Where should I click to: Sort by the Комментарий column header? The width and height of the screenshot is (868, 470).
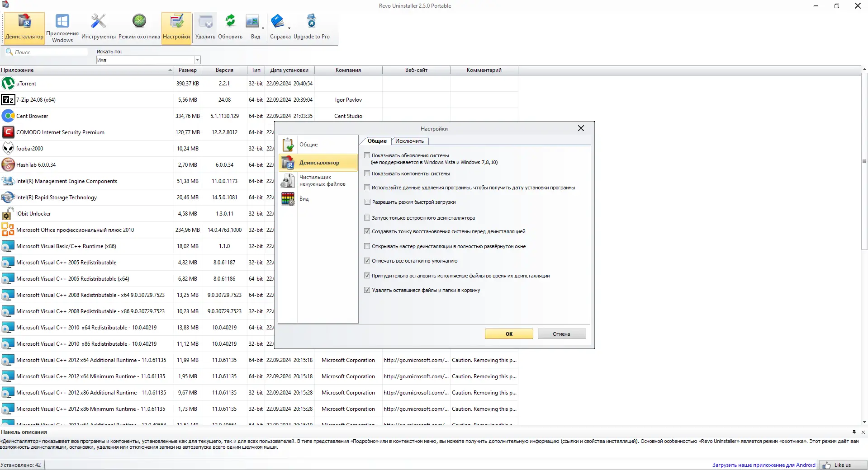point(484,70)
